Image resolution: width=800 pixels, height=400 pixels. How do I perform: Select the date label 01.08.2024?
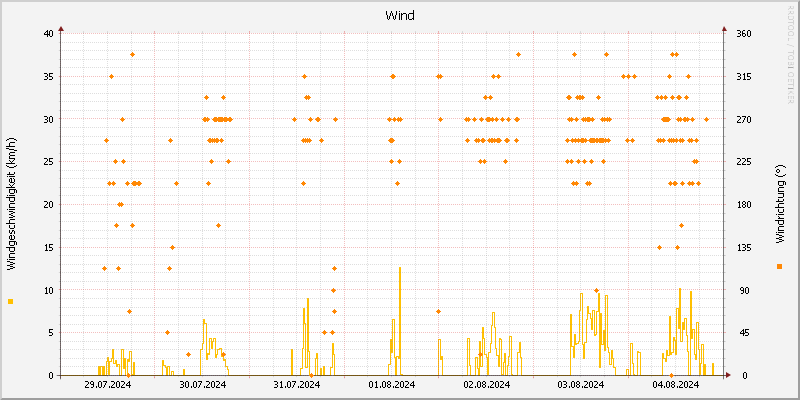[x=392, y=384]
